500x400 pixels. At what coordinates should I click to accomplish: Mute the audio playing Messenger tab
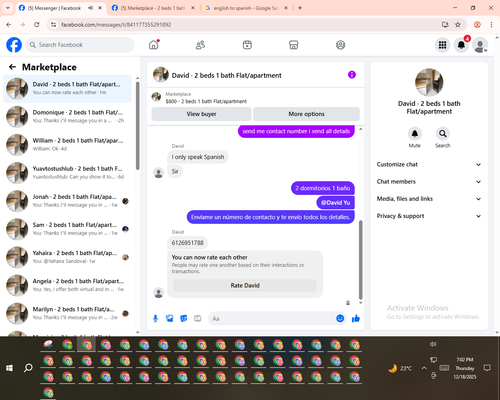tap(90, 8)
